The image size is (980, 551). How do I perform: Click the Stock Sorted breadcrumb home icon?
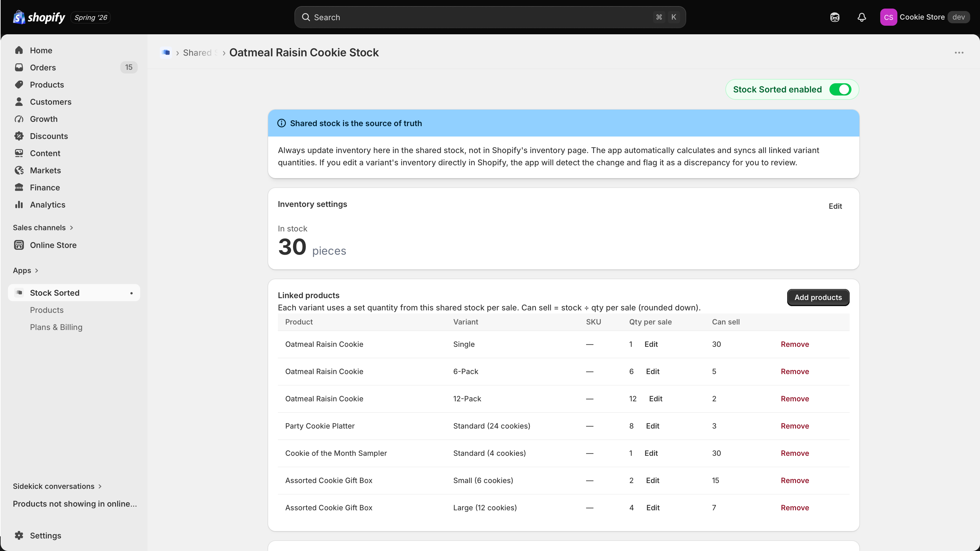[x=166, y=53]
